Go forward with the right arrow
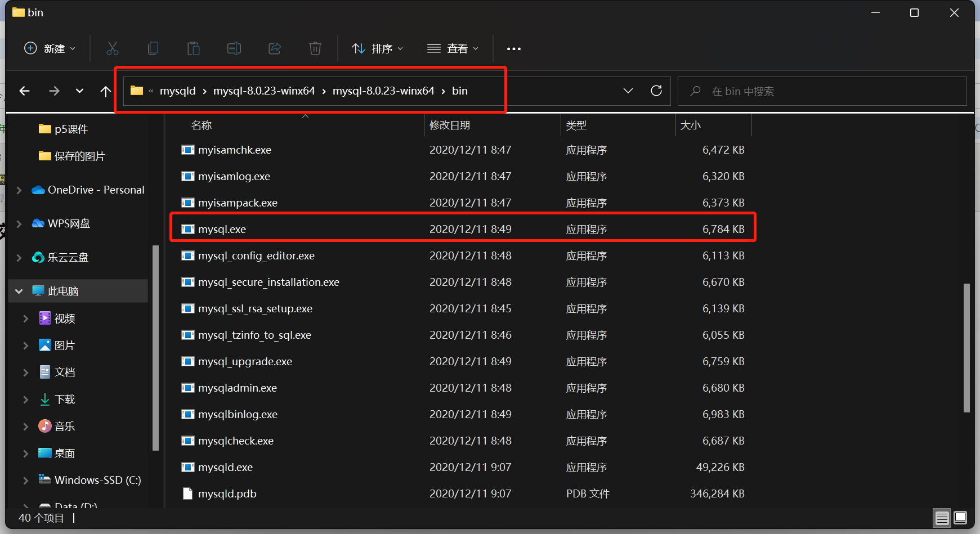Screen dimensions: 980x534 coord(54,91)
